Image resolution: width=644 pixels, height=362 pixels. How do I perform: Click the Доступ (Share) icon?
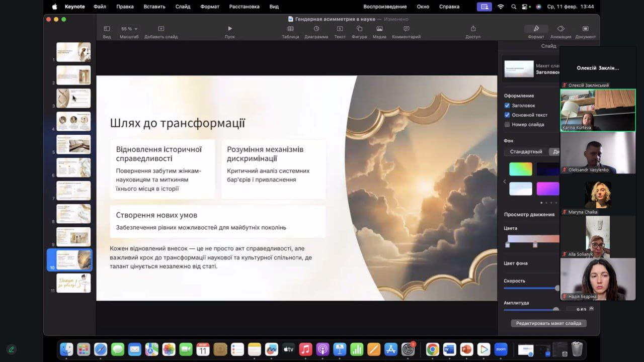coord(473,29)
